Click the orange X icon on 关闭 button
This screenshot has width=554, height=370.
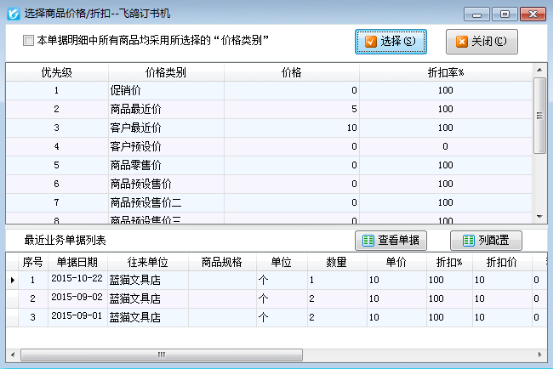point(461,42)
